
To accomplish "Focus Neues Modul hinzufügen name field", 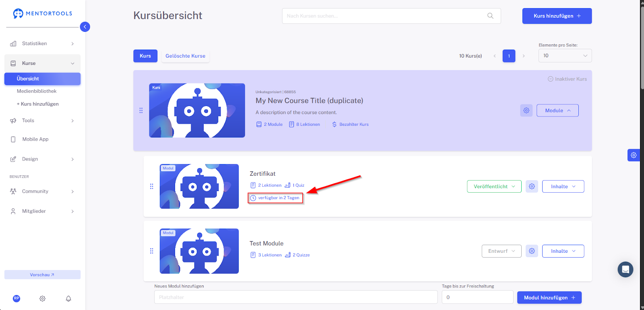I will pyautogui.click(x=296, y=297).
